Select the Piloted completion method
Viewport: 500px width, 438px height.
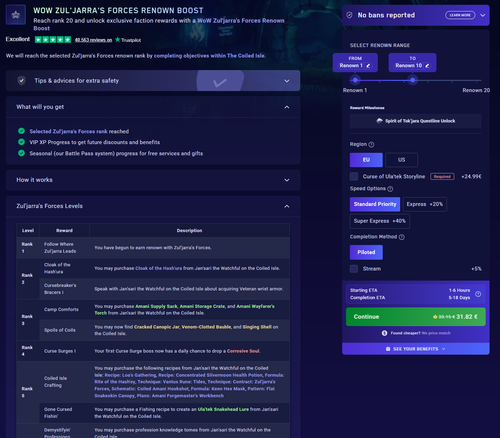tap(366, 252)
